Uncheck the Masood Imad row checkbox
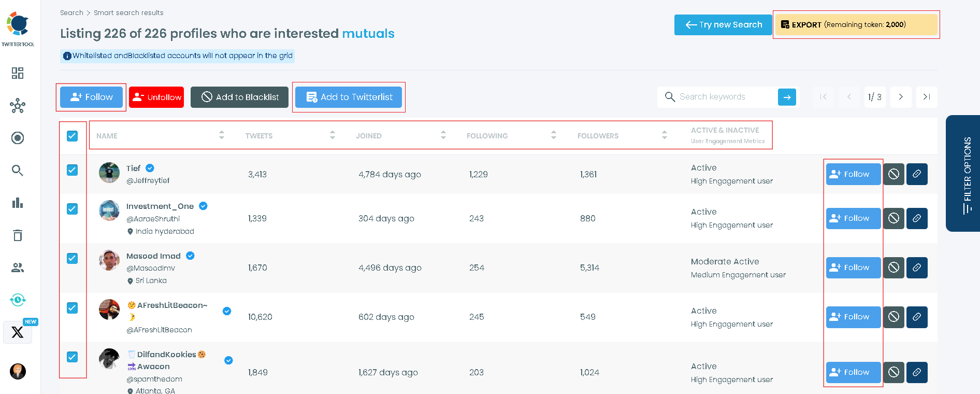The height and width of the screenshot is (394, 980). pos(73,258)
